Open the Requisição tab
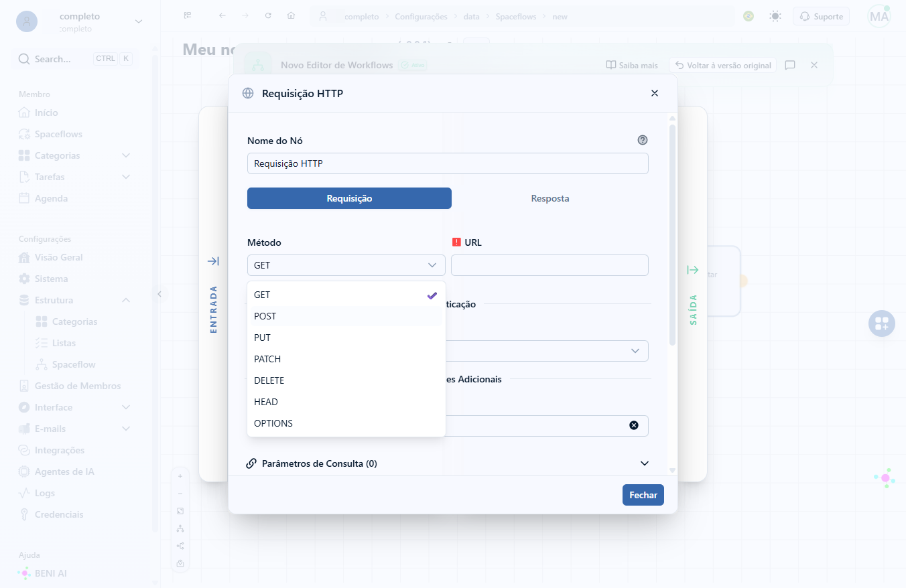 [349, 198]
